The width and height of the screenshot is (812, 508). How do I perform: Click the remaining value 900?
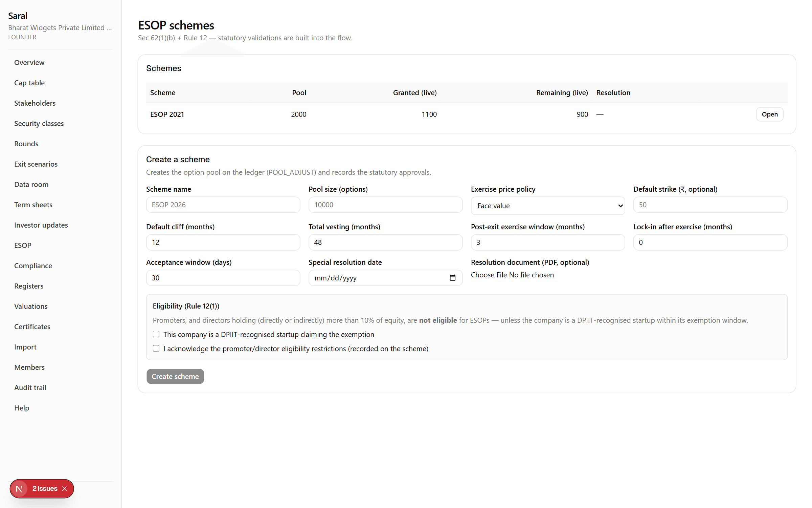(x=582, y=114)
